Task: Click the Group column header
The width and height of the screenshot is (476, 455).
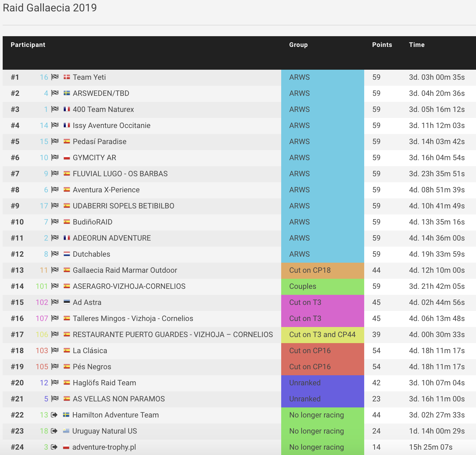Action: point(298,45)
